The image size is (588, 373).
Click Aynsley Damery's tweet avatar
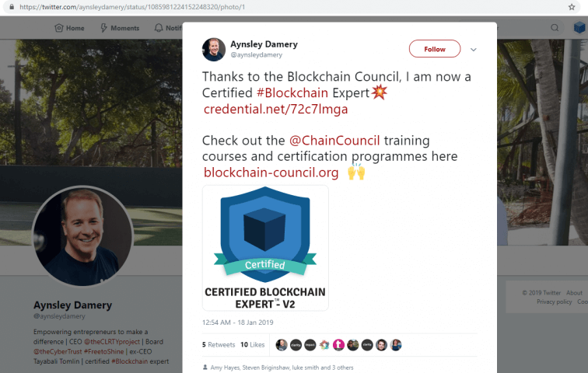click(214, 49)
